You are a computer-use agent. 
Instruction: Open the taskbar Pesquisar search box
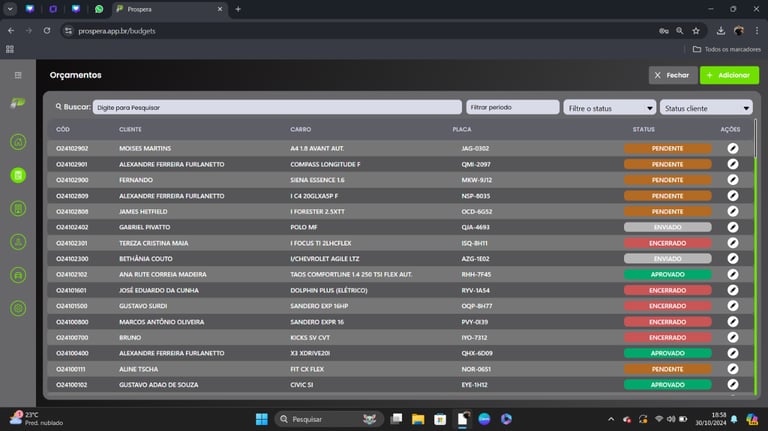329,419
